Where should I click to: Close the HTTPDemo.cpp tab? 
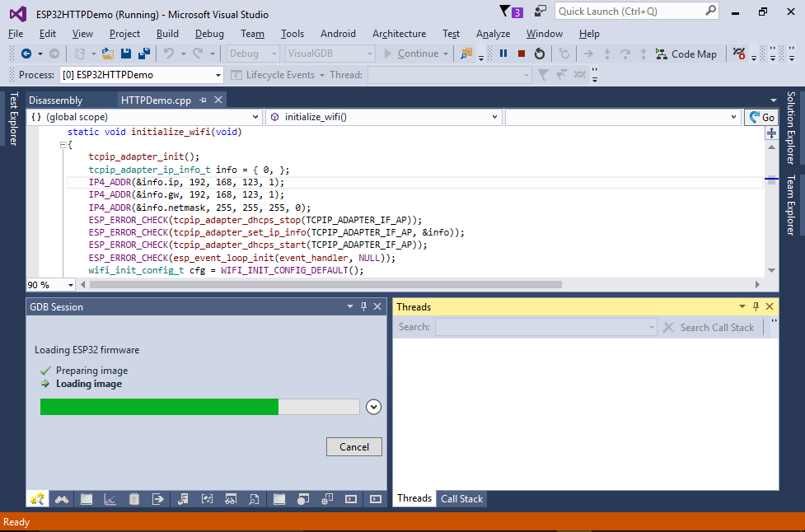click(x=218, y=100)
